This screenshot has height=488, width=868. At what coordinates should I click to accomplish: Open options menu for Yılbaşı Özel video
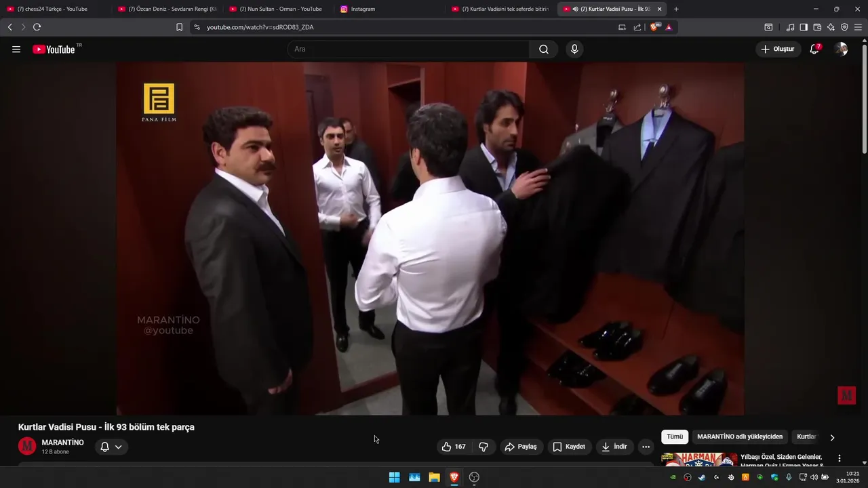pos(840,458)
